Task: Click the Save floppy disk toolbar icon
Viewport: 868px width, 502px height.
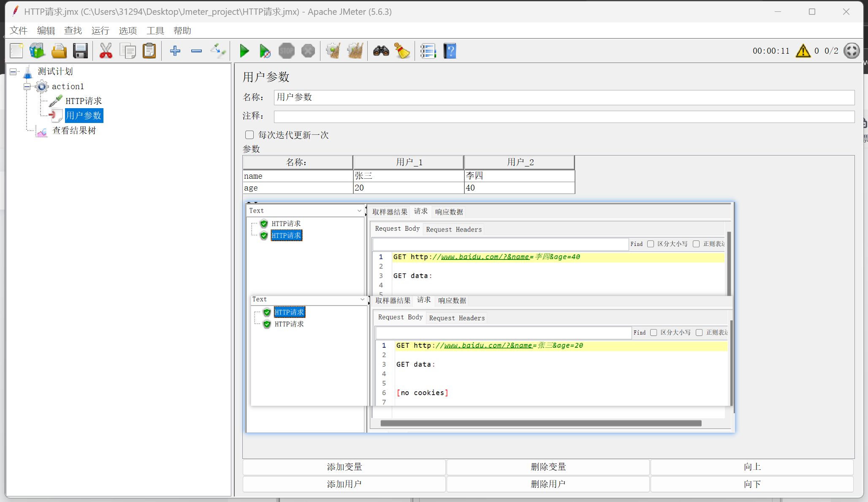Action: [x=80, y=51]
